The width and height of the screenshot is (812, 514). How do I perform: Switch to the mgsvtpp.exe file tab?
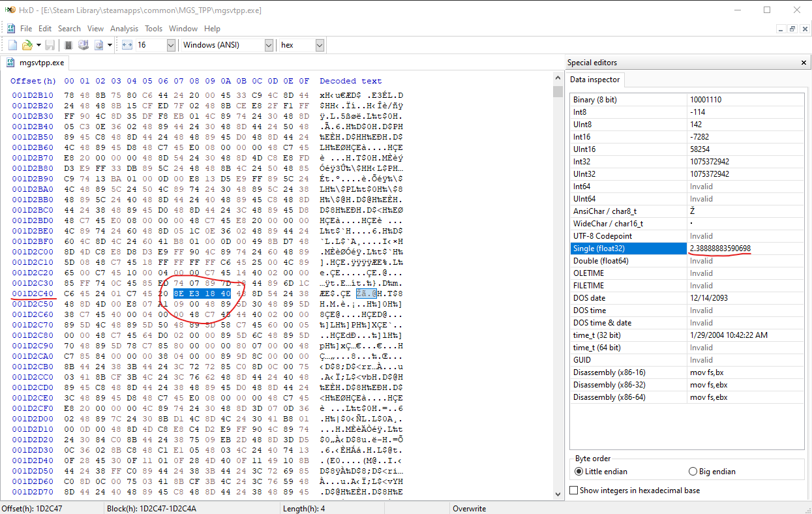(35, 63)
